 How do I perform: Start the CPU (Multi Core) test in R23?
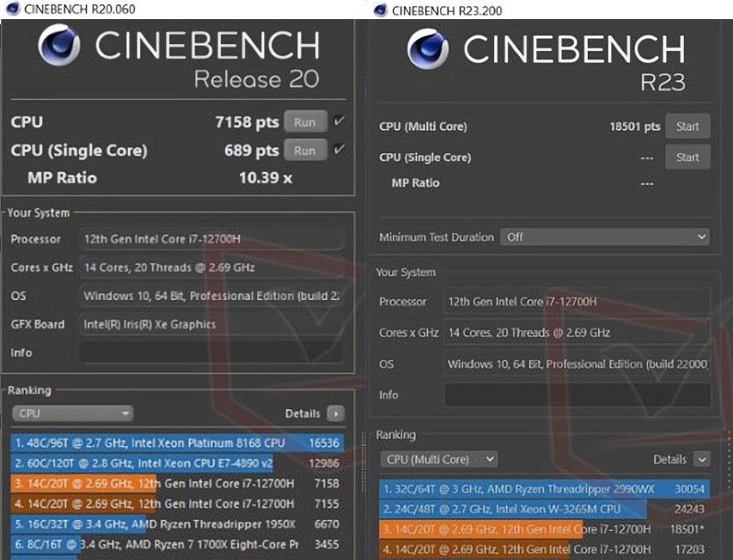(688, 127)
